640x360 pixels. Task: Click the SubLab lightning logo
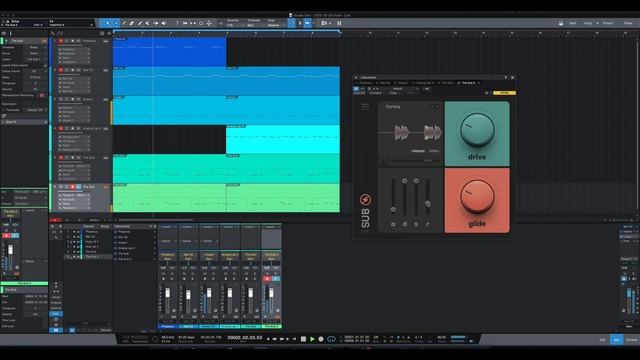click(x=365, y=200)
